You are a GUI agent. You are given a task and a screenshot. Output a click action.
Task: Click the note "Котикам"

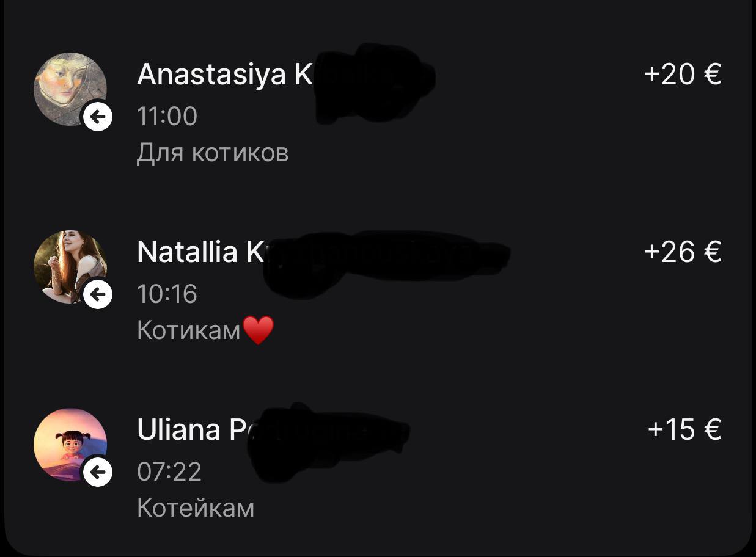(189, 330)
